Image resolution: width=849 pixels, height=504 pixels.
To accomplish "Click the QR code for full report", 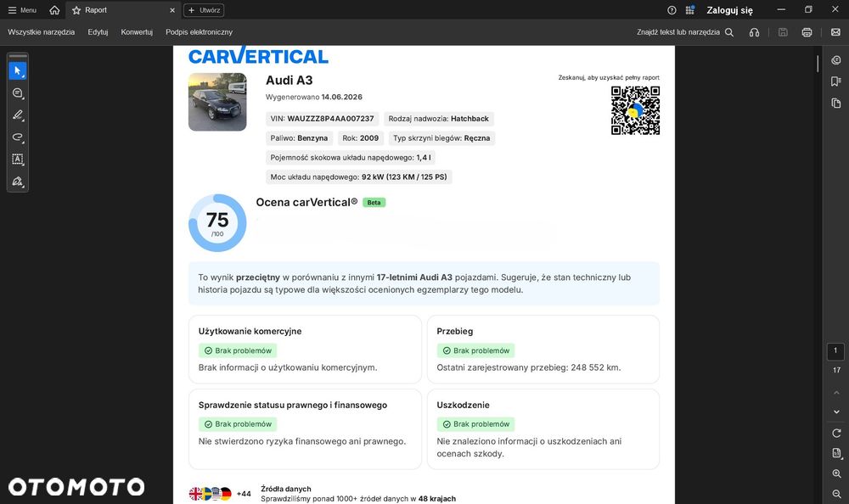I will (x=635, y=110).
